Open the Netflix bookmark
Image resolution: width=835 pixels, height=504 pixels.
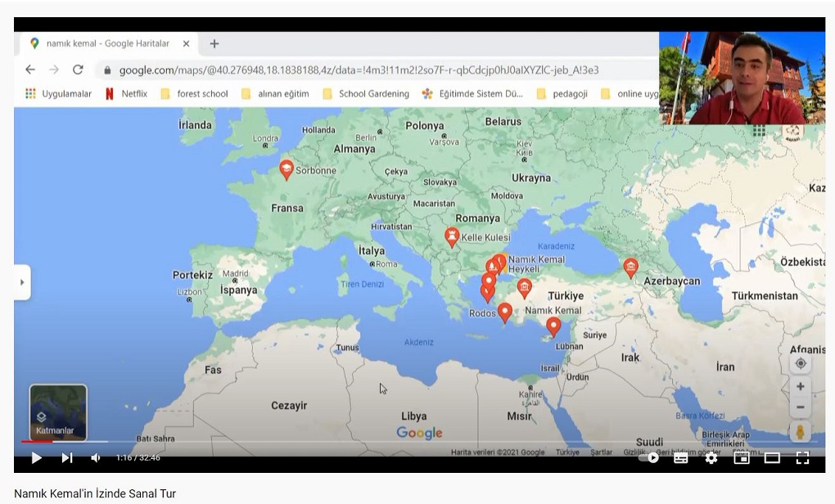126,93
